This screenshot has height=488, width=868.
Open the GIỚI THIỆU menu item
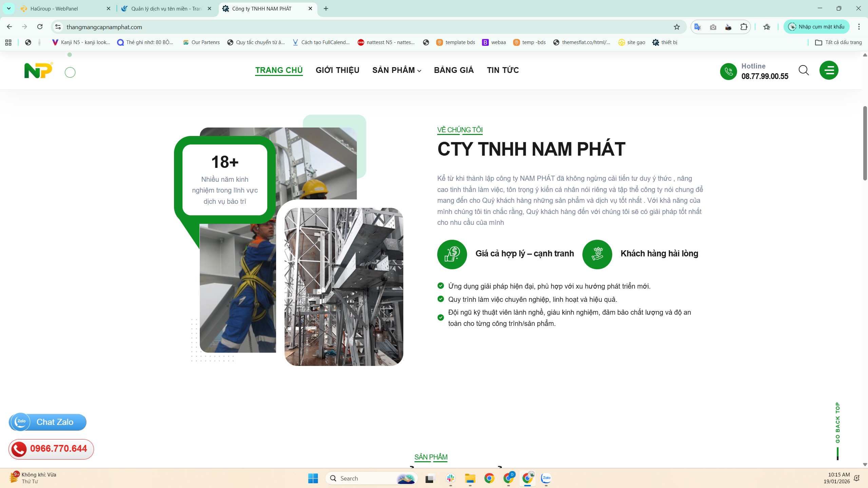[x=337, y=70]
